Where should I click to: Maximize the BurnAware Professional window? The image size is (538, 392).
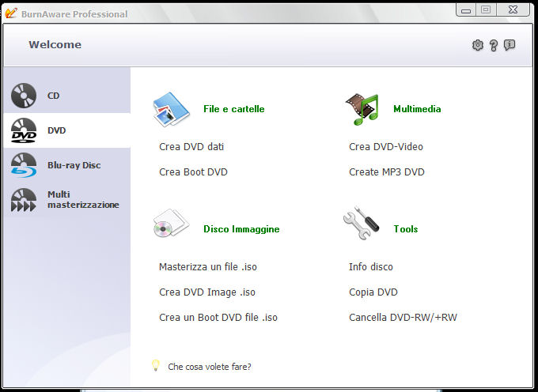486,10
